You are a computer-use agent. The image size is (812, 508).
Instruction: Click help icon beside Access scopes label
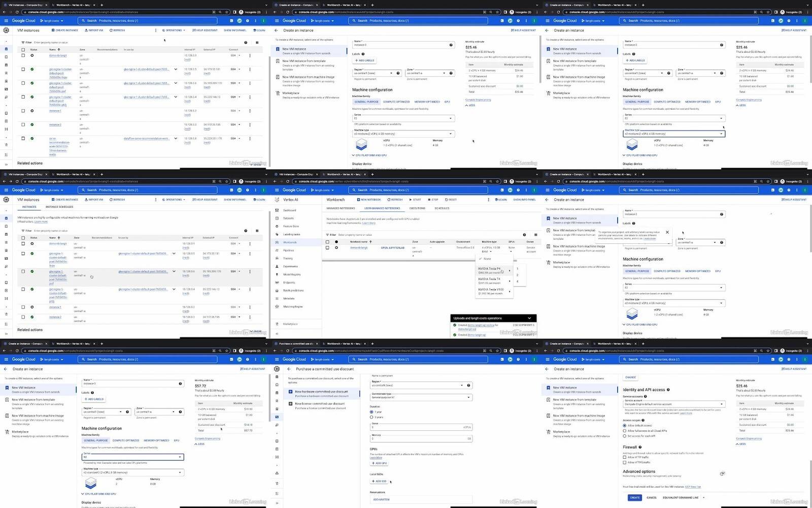[643, 420]
